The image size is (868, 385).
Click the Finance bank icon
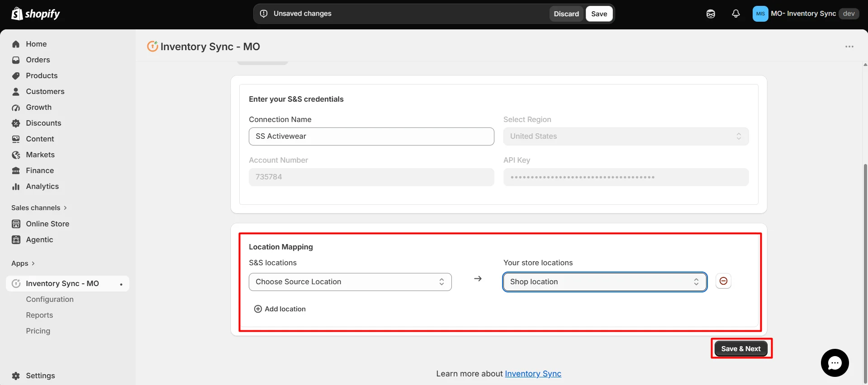(16, 170)
